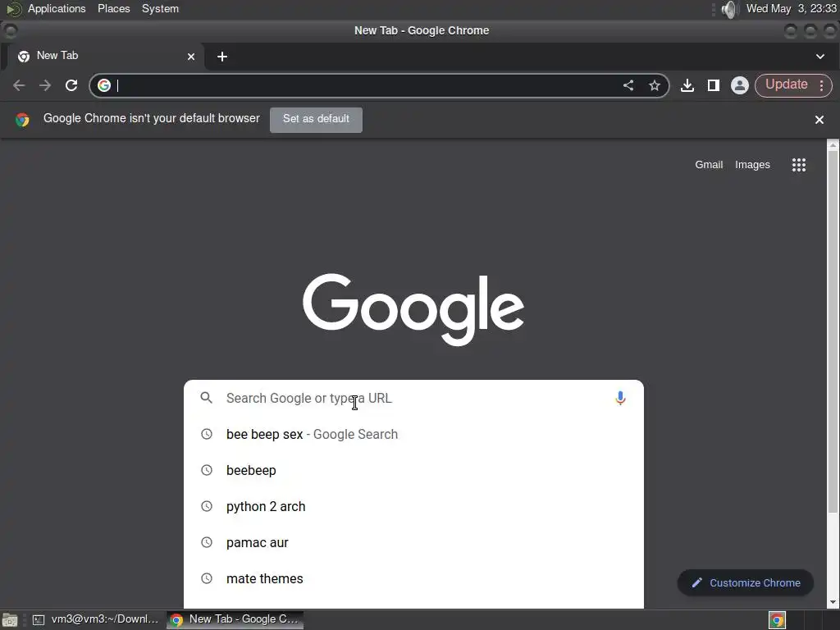Click the Chrome icon in the bottom tray
The width and height of the screenshot is (840, 630).
[778, 620]
